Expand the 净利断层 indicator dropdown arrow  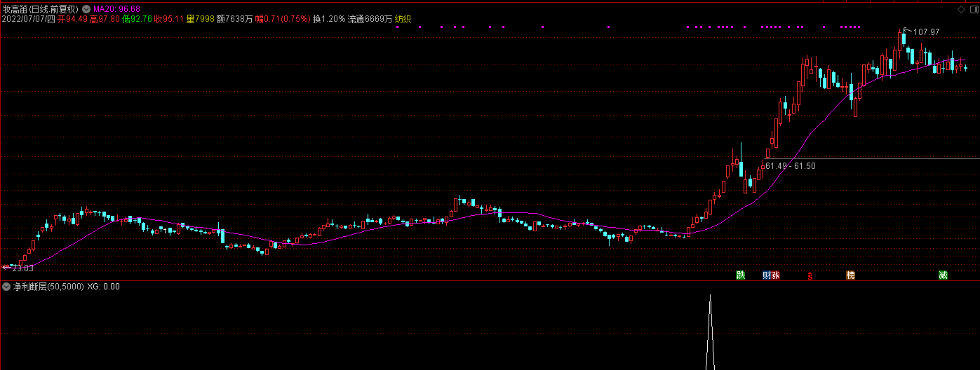pyautogui.click(x=6, y=287)
